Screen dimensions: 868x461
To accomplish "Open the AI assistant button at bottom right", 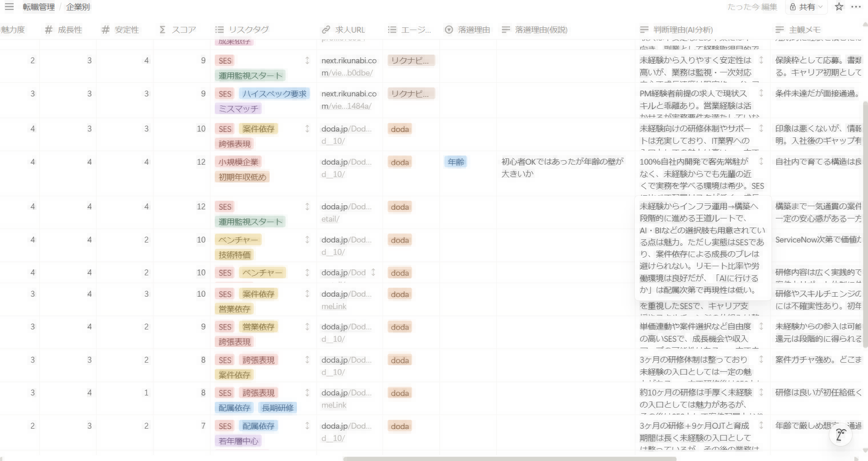I will click(840, 435).
